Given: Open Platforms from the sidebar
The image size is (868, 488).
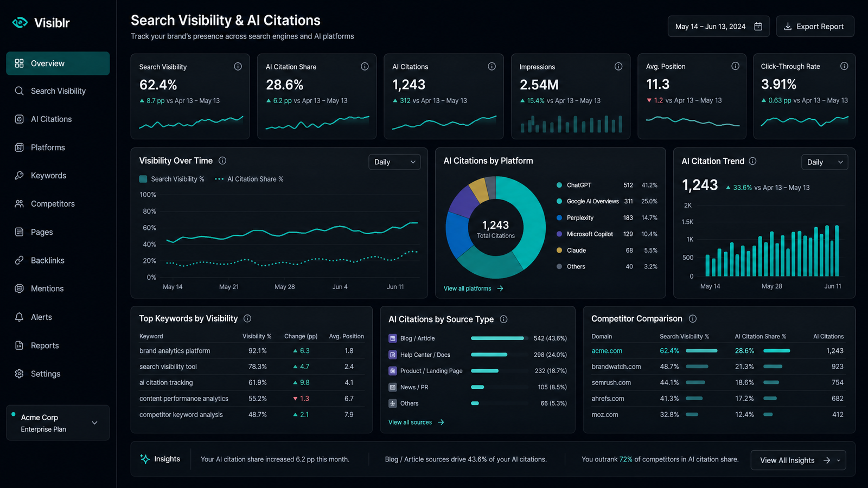Looking at the screenshot, I should pyautogui.click(x=58, y=147).
